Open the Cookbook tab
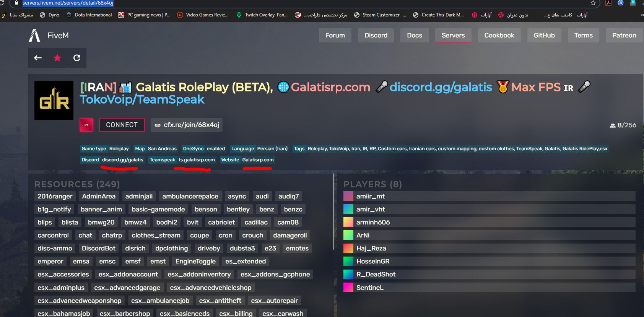 (499, 35)
